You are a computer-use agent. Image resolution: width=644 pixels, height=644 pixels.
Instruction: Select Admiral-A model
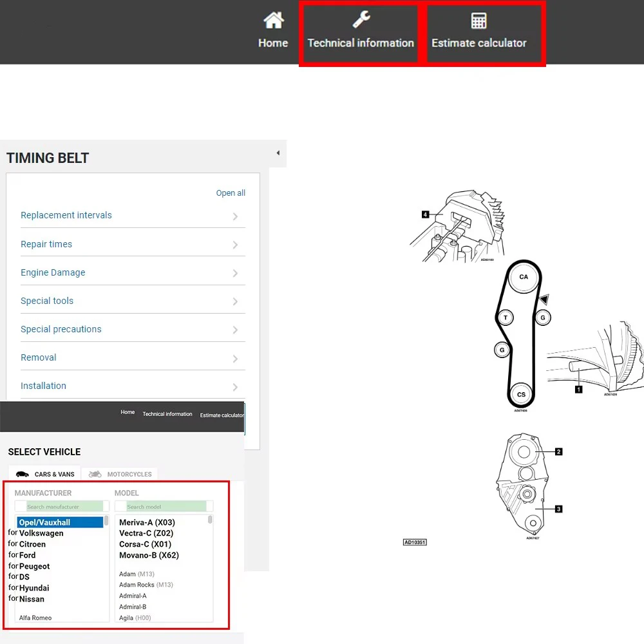click(133, 596)
